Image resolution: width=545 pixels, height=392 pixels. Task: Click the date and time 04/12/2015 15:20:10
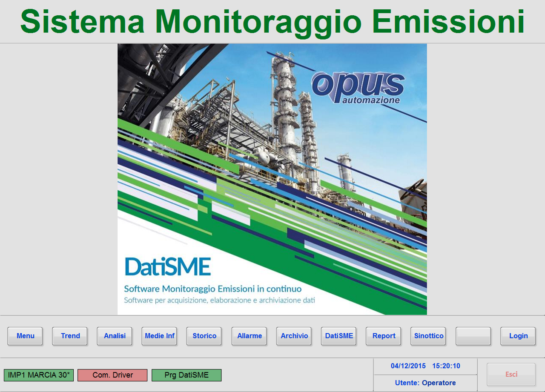point(425,366)
